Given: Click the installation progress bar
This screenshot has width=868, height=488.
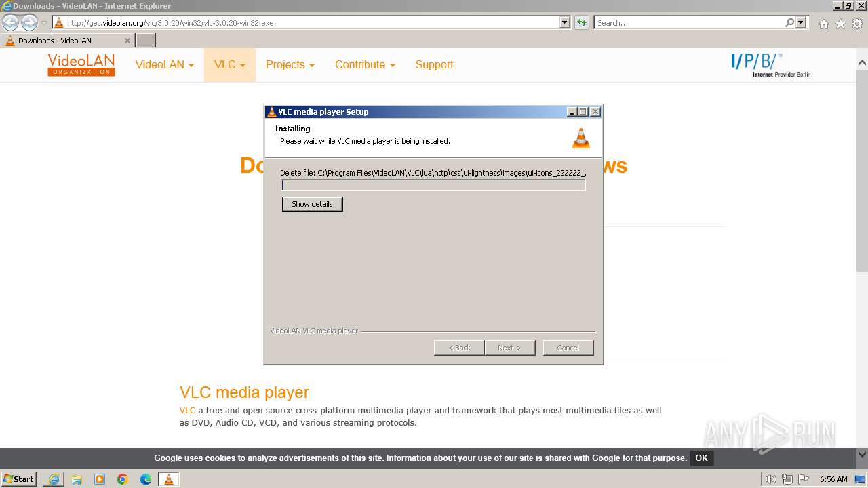Looking at the screenshot, I should (x=433, y=185).
